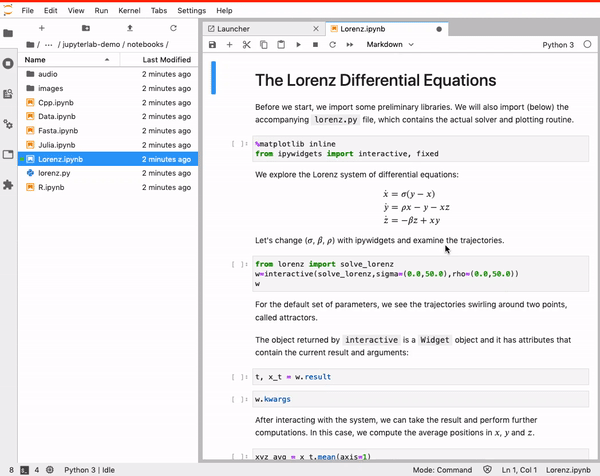Paste cells from clipboard
This screenshot has width=600, height=476.
click(281, 45)
